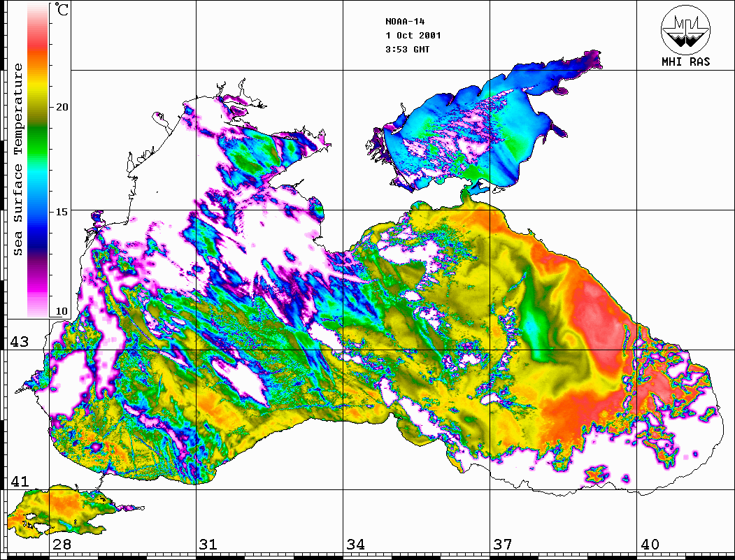Click the 10 tick on temperature scale
Image resolution: width=735 pixels, height=560 pixels.
point(62,311)
